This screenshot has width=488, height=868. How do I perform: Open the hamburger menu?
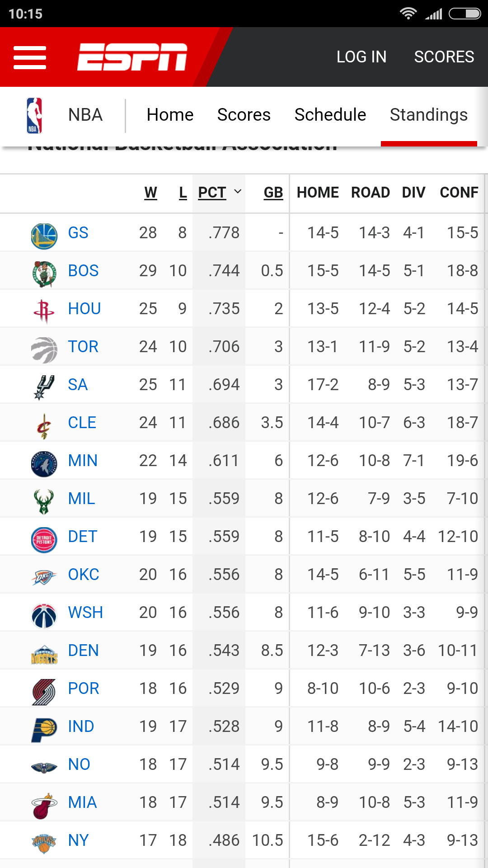coord(30,57)
